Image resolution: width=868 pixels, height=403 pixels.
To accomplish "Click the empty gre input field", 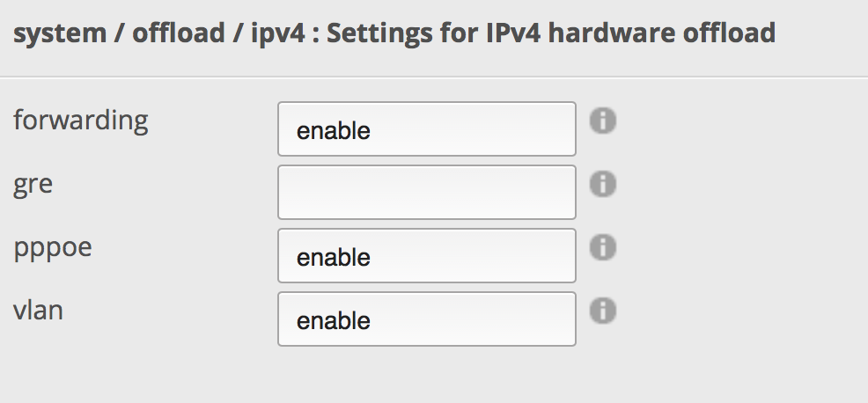I will 426,192.
